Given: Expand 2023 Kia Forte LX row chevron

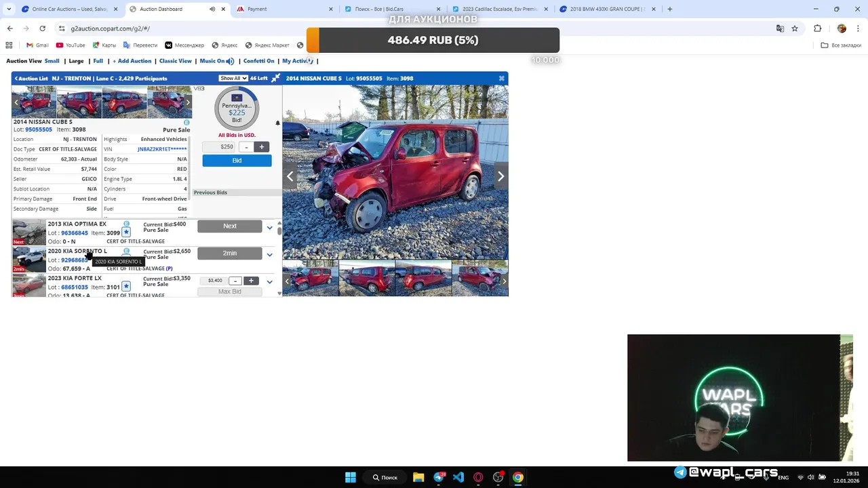Looking at the screenshot, I should coord(269,282).
